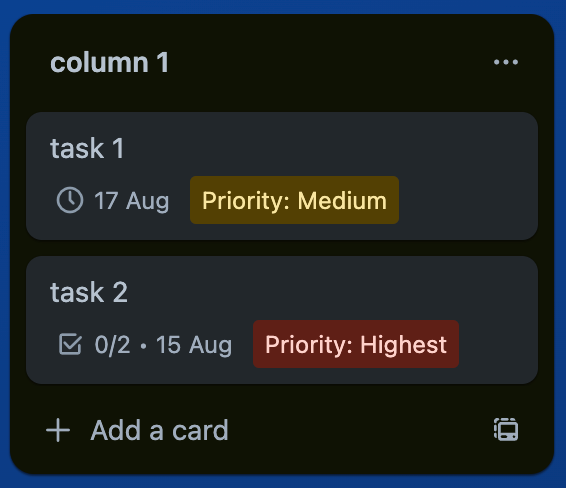The width and height of the screenshot is (566, 488).
Task: Click header space between column 1 and dots
Action: point(328,62)
